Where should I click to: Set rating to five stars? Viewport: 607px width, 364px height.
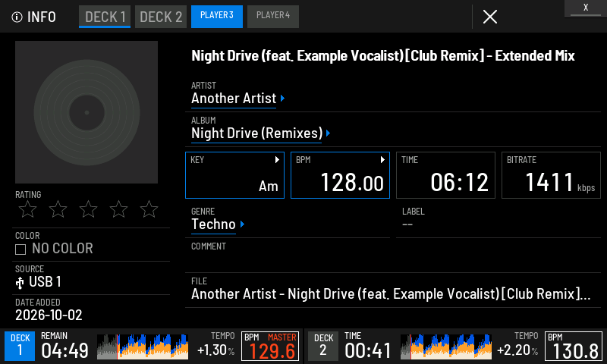point(149,209)
